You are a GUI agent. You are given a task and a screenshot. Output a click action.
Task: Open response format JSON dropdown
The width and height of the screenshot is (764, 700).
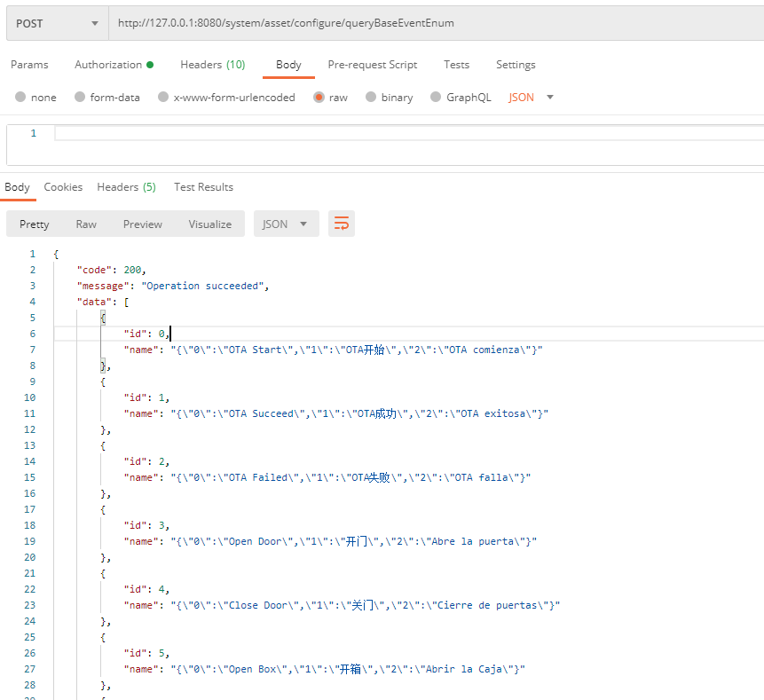pos(286,224)
